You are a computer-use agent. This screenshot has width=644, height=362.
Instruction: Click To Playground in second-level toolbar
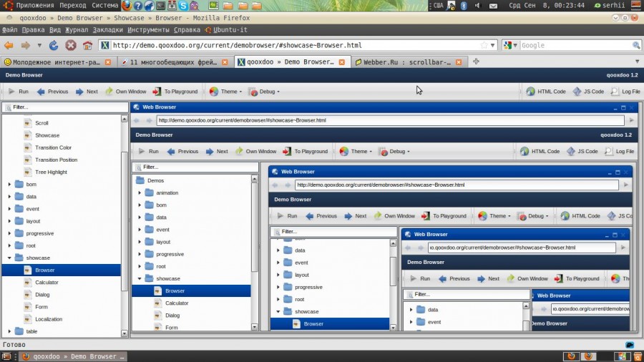click(305, 152)
